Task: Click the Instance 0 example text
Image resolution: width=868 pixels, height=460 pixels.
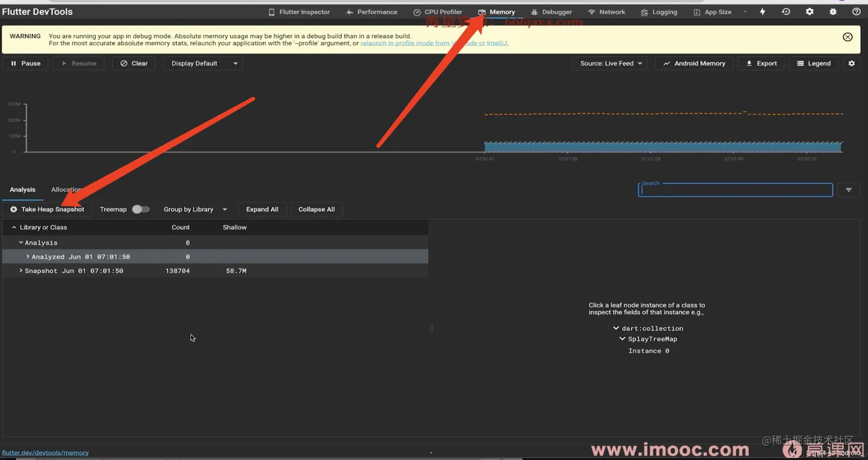Action: coord(649,351)
